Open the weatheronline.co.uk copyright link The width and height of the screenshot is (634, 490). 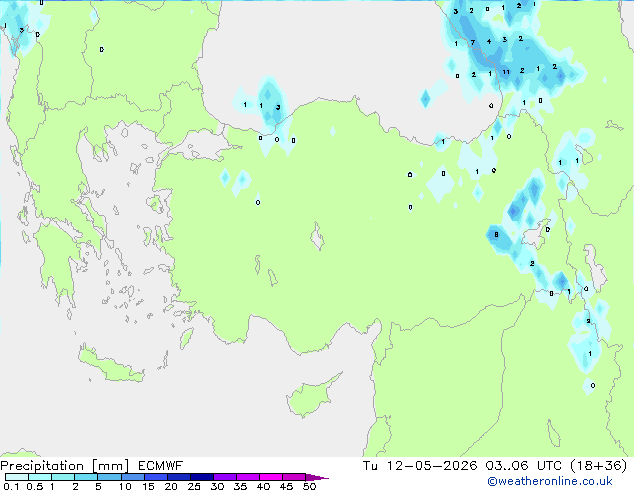click(550, 481)
